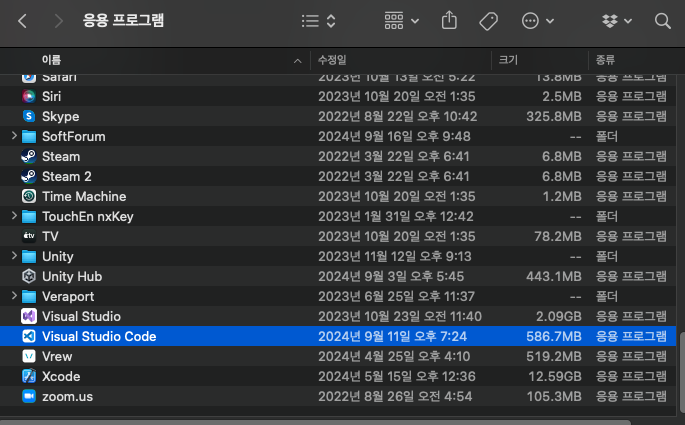Select the Skype app icon
685x425 pixels.
29,116
